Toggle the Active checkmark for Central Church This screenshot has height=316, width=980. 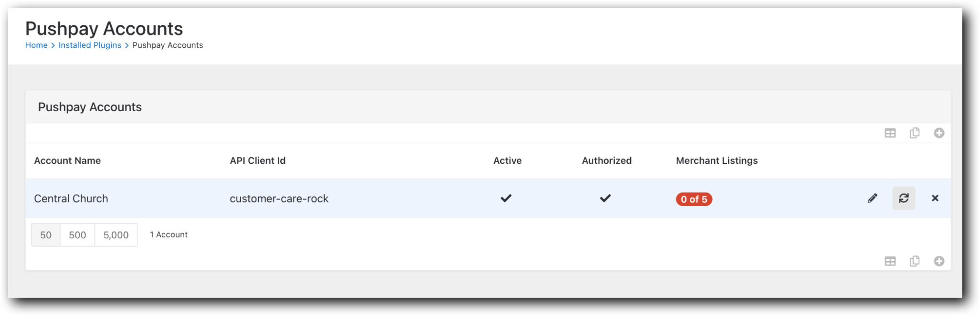tap(507, 198)
